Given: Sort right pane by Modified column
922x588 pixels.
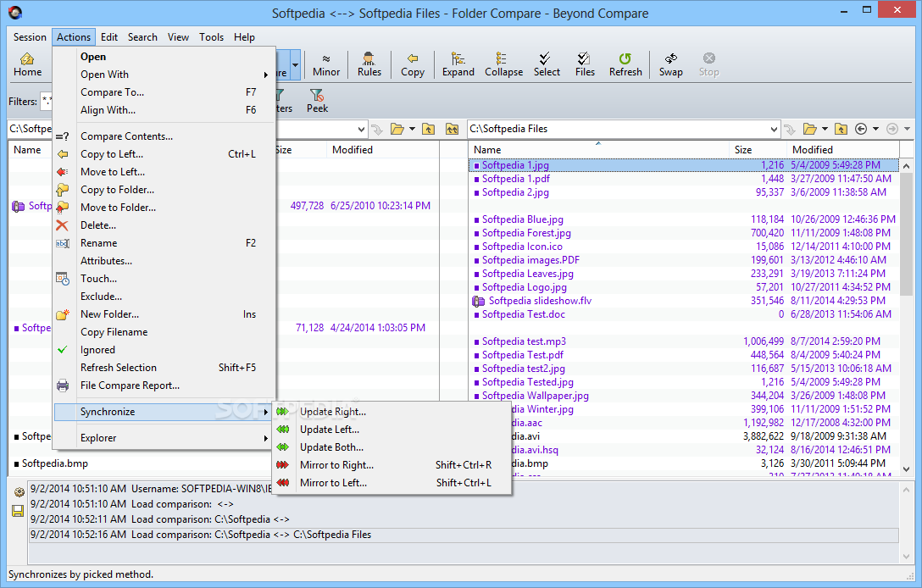Looking at the screenshot, I should 843,150.
